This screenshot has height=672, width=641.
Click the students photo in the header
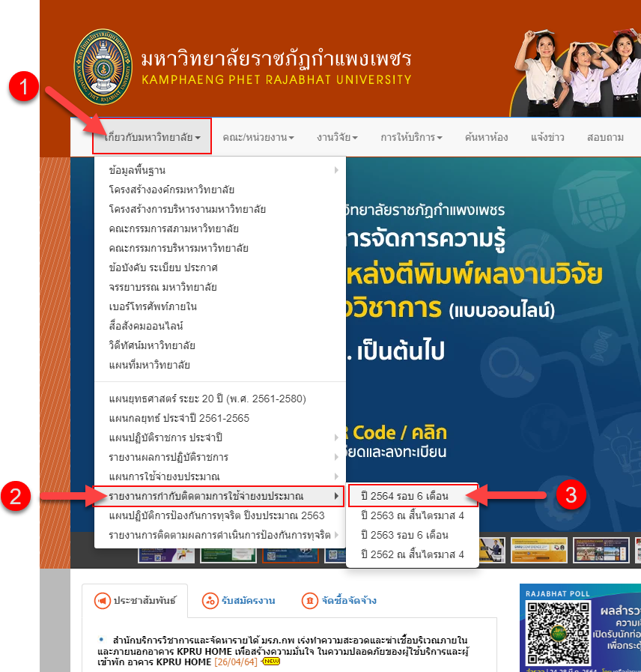pos(575,72)
